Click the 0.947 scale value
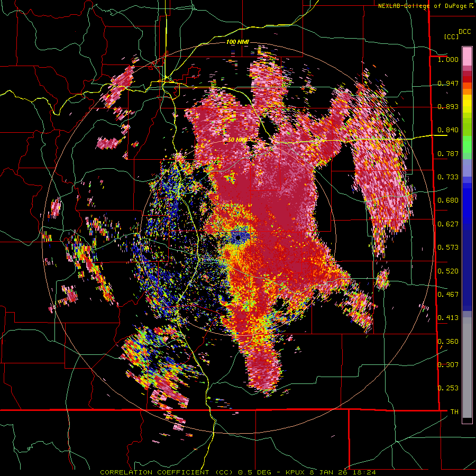The image size is (476, 476). [x=448, y=83]
